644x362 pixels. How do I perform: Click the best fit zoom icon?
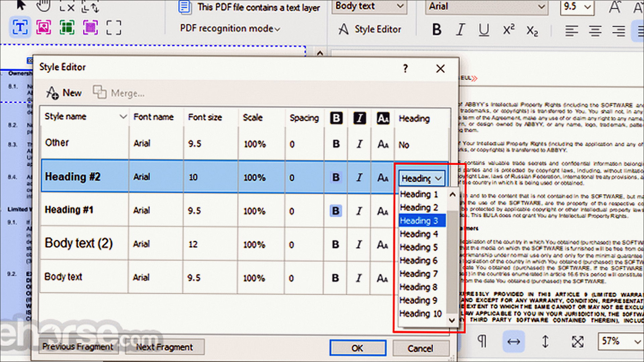click(x=577, y=342)
